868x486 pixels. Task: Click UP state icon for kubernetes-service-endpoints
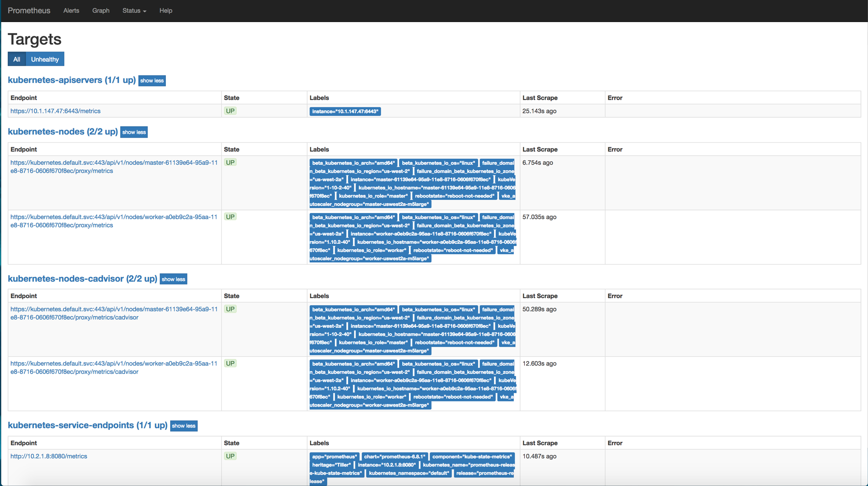click(x=230, y=456)
